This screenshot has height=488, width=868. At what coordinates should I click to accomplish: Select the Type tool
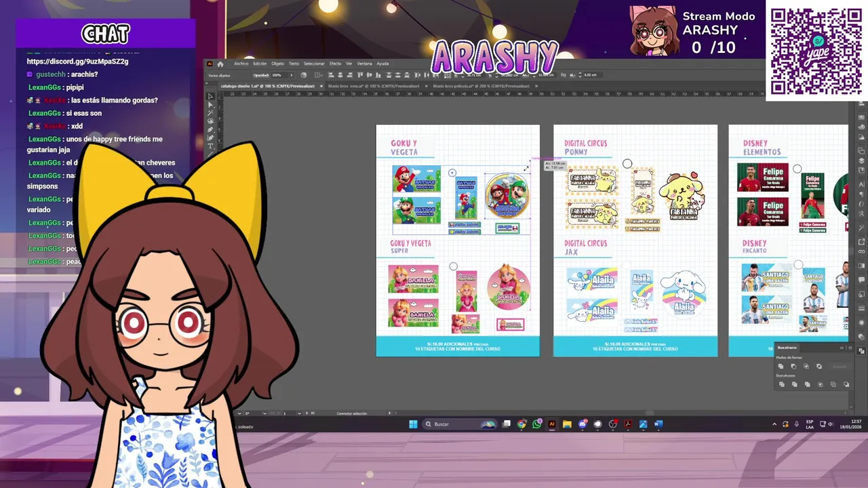coord(210,146)
